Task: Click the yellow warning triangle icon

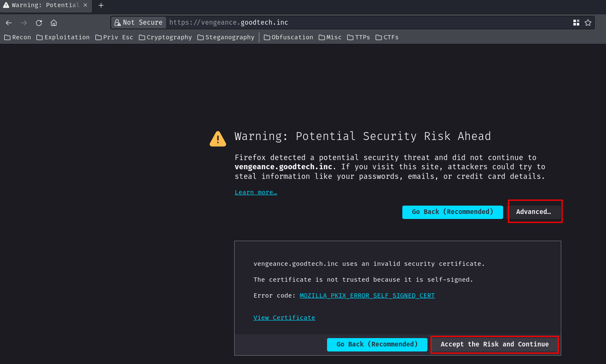Action: tap(218, 139)
